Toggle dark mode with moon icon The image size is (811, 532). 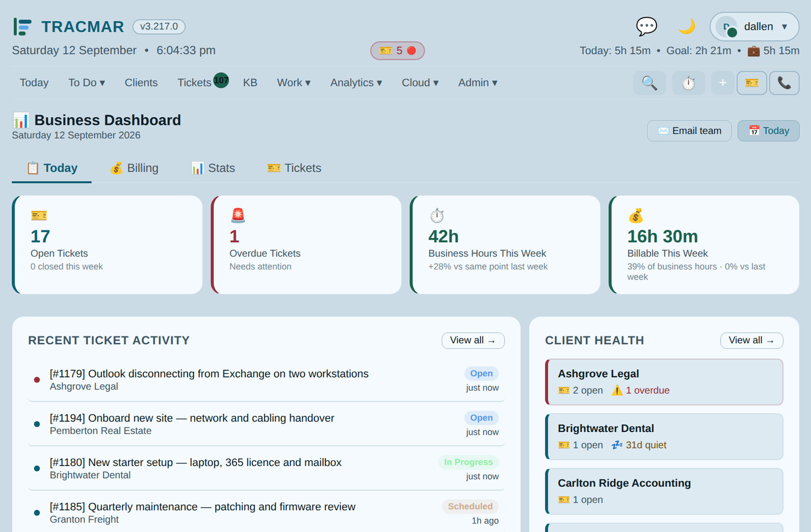click(x=687, y=26)
